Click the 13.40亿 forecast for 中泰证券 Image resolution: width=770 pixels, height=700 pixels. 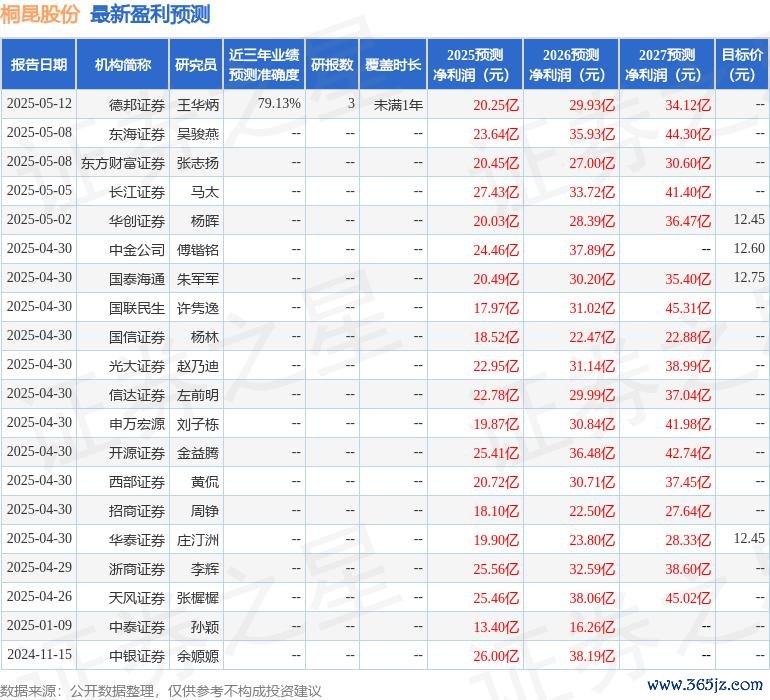pos(496,626)
